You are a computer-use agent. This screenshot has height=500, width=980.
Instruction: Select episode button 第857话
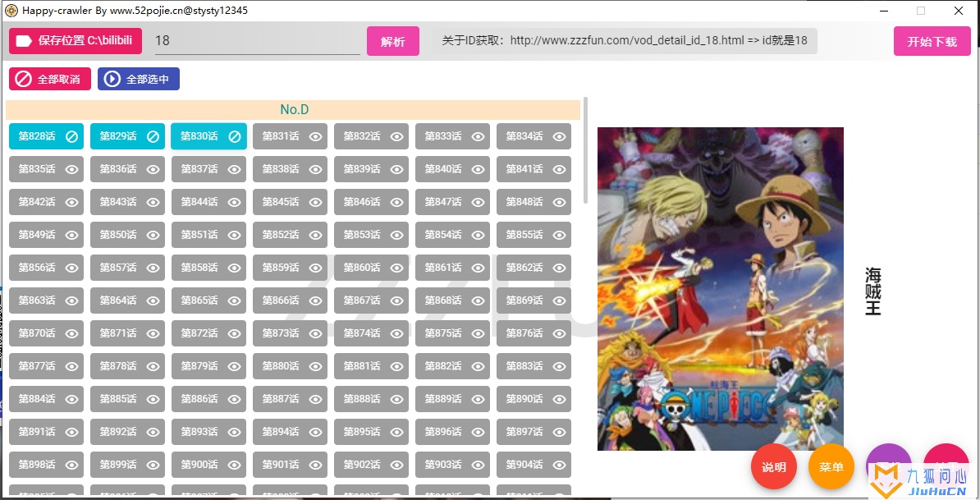point(127,268)
